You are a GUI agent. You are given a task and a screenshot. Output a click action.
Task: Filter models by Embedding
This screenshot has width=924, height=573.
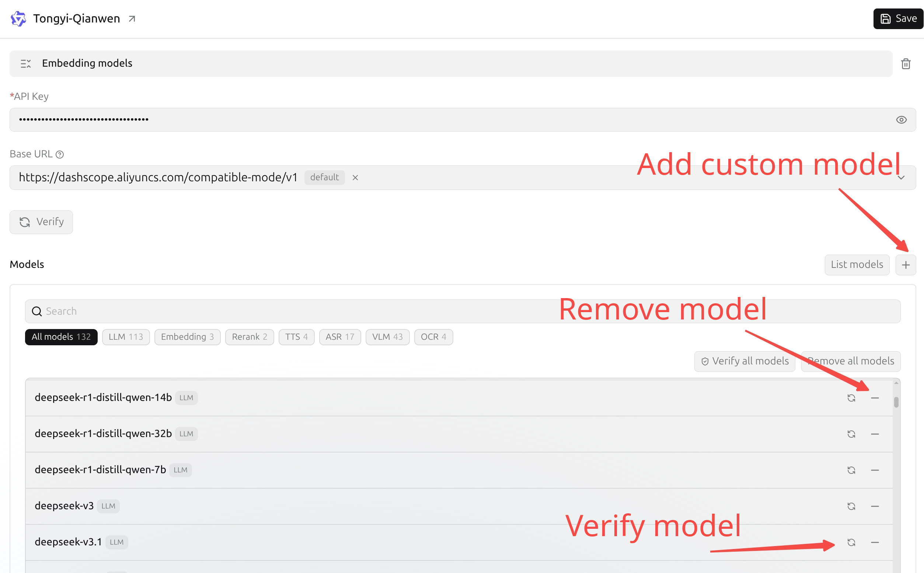[x=188, y=337]
